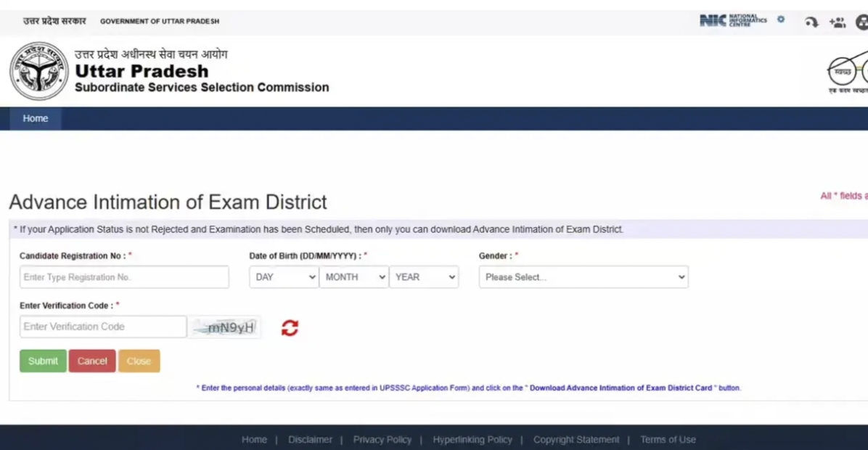This screenshot has height=450, width=868.
Task: Open the blue settings gear icon
Action: [x=780, y=20]
